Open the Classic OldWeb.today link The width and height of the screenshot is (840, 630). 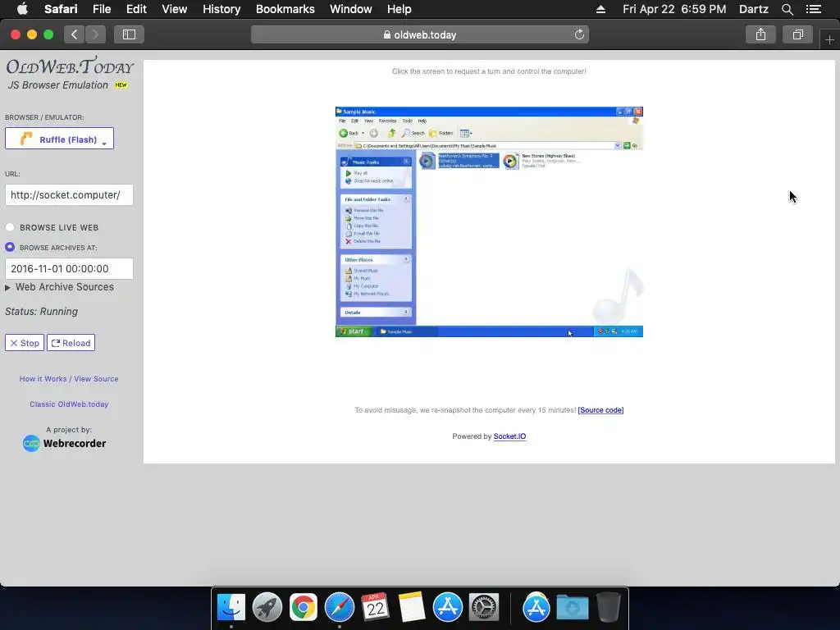[69, 404]
